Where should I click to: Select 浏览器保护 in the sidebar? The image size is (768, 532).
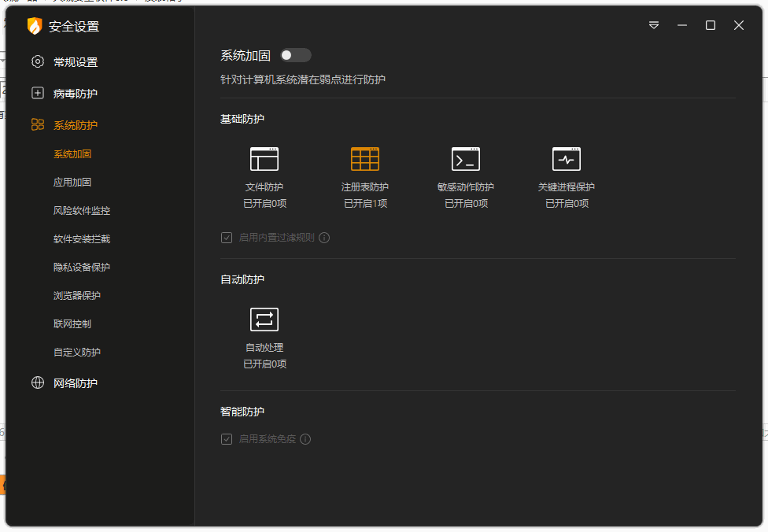(77, 296)
